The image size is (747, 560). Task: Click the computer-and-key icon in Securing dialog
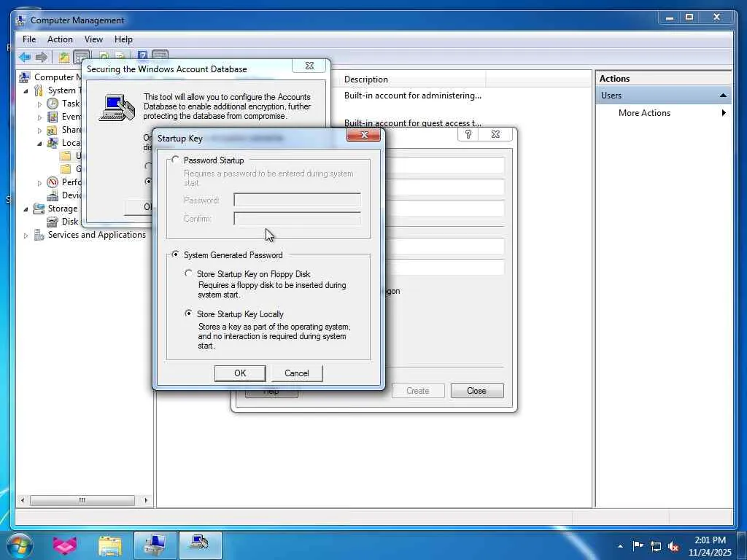pyautogui.click(x=117, y=107)
